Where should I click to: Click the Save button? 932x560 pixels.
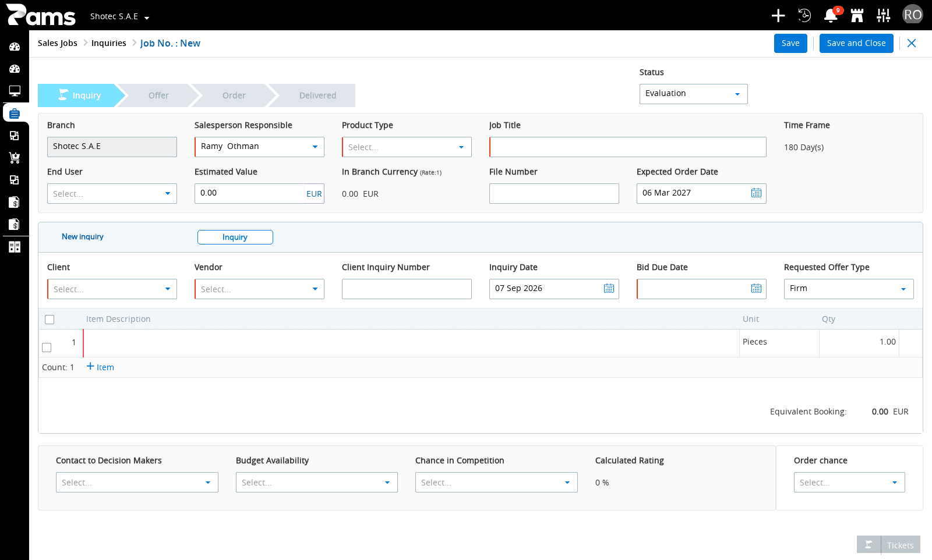pos(790,43)
